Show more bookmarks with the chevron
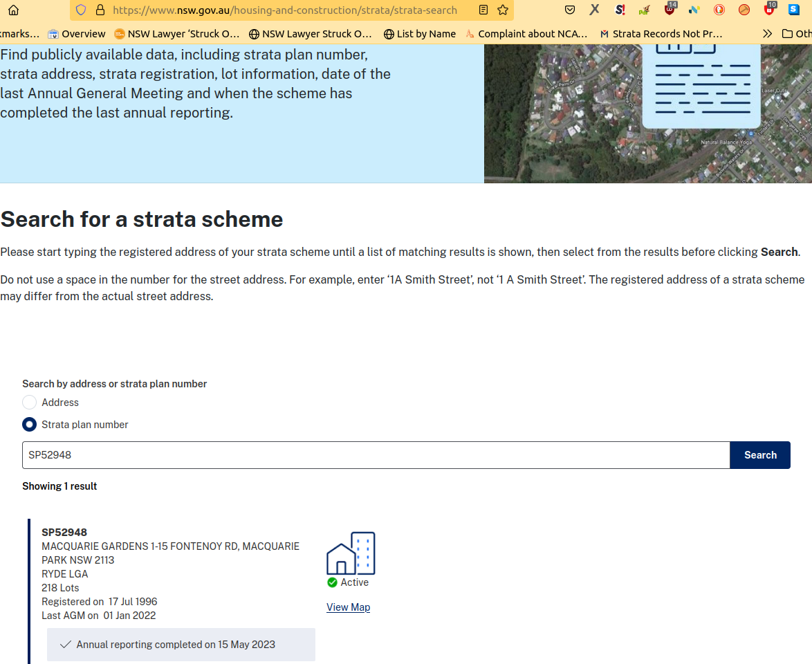812x664 pixels. pos(768,34)
